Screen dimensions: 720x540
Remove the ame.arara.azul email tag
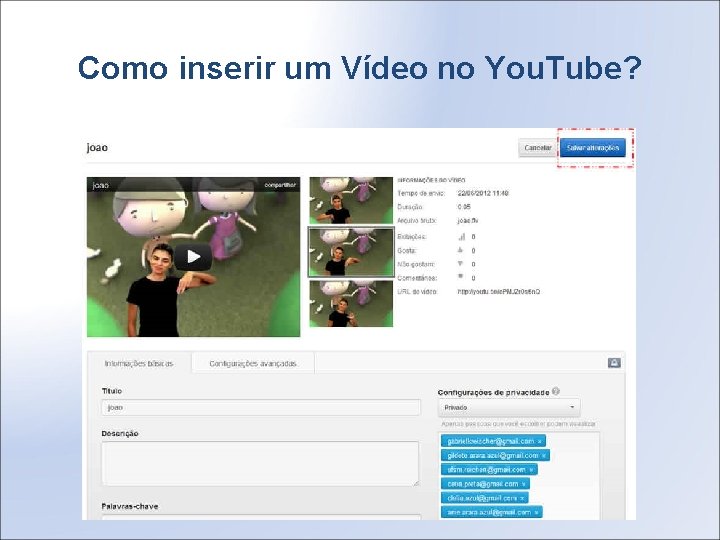click(x=536, y=512)
